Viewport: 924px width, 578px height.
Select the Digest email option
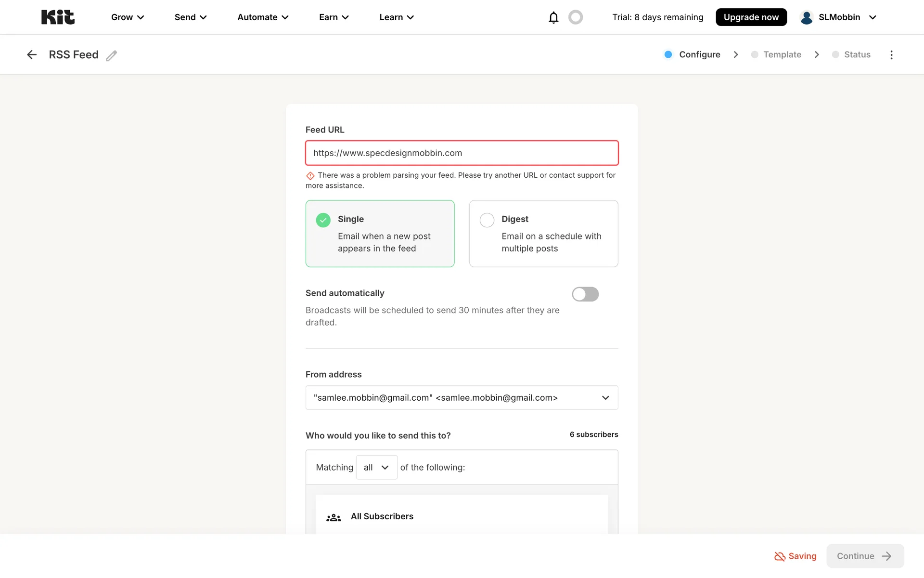click(543, 234)
